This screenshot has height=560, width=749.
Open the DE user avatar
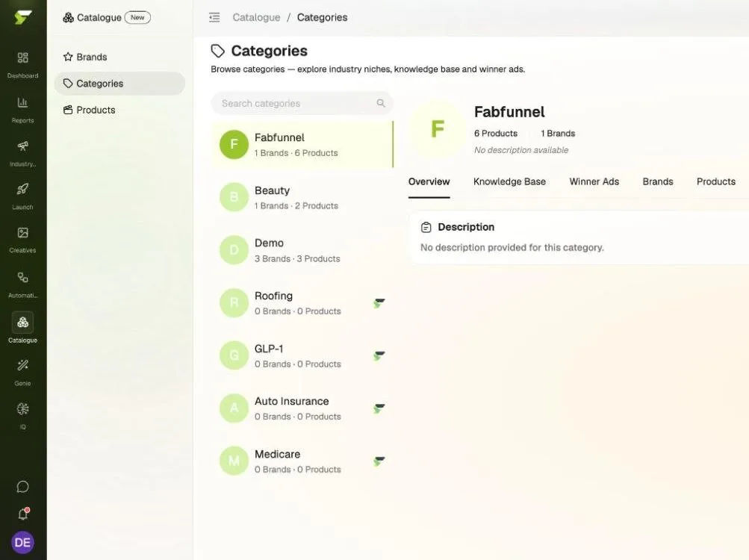pyautogui.click(x=22, y=542)
